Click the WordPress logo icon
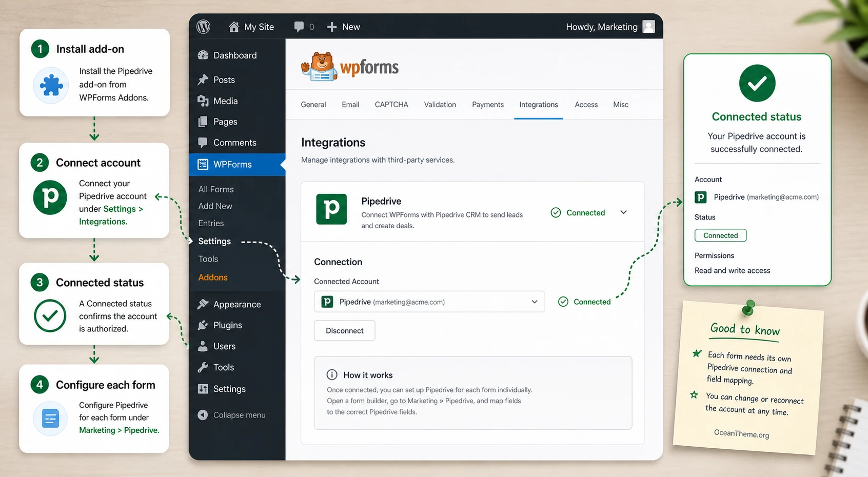The width and height of the screenshot is (868, 477). click(204, 27)
